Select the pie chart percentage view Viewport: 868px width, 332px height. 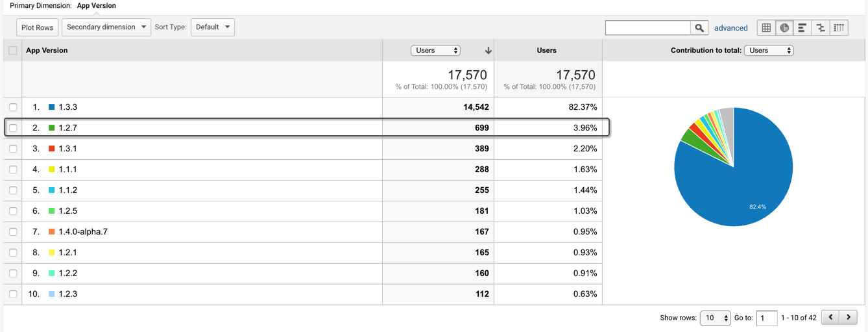784,28
